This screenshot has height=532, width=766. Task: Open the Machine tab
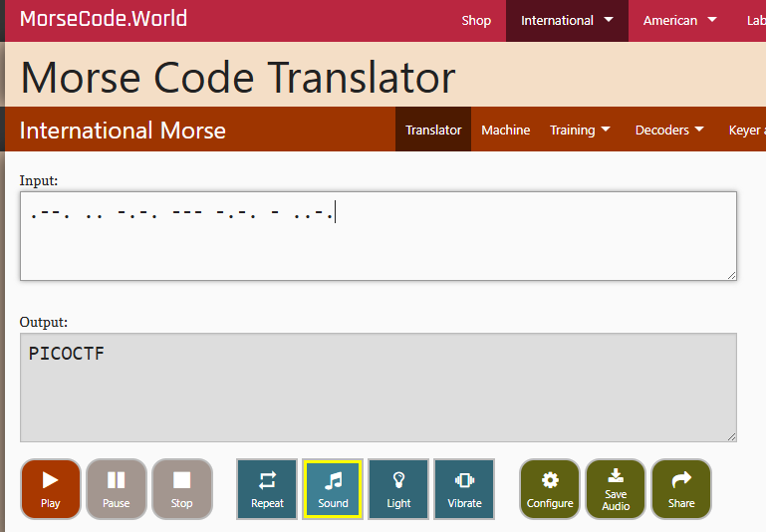[505, 130]
